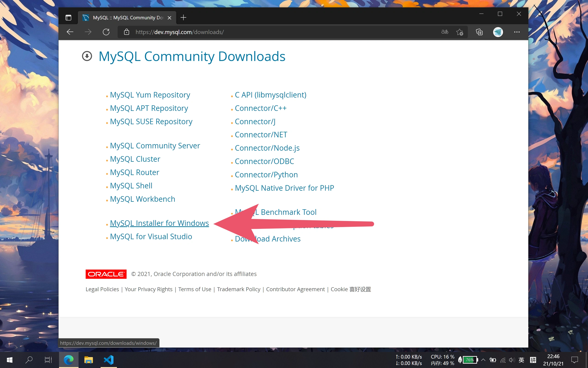The image size is (588, 368).
Task: Open MySQL Workbench link
Action: pyautogui.click(x=143, y=199)
